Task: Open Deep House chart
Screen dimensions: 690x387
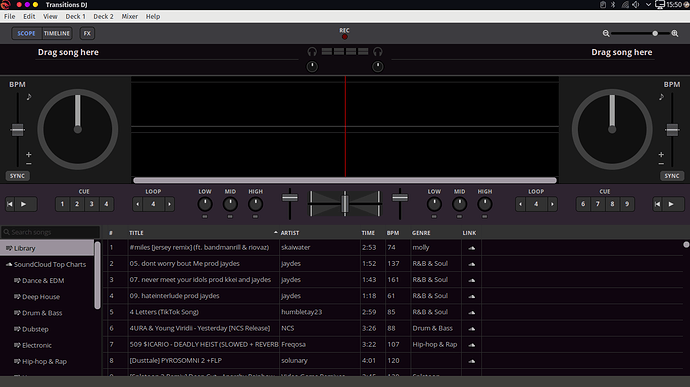Action: pyautogui.click(x=41, y=297)
